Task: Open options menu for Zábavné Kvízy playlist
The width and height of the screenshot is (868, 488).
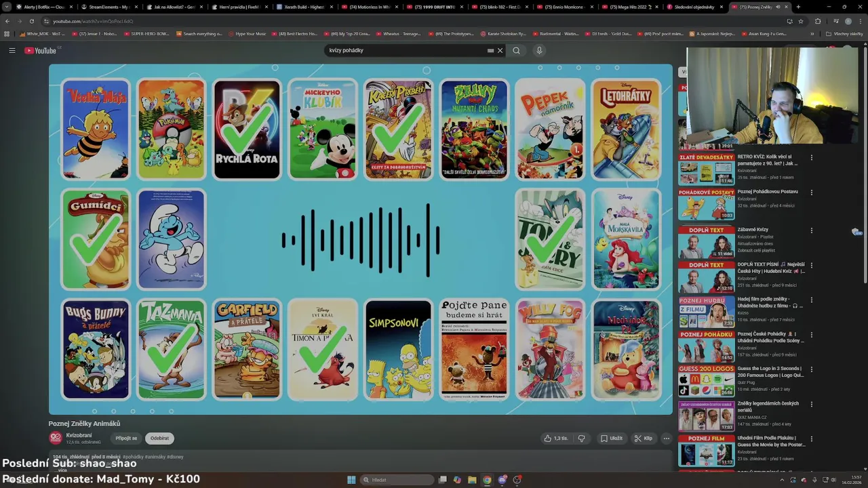Action: 811,231
